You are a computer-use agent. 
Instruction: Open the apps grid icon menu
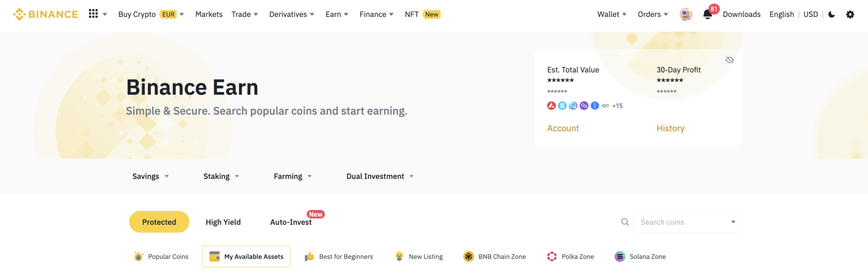coord(93,14)
